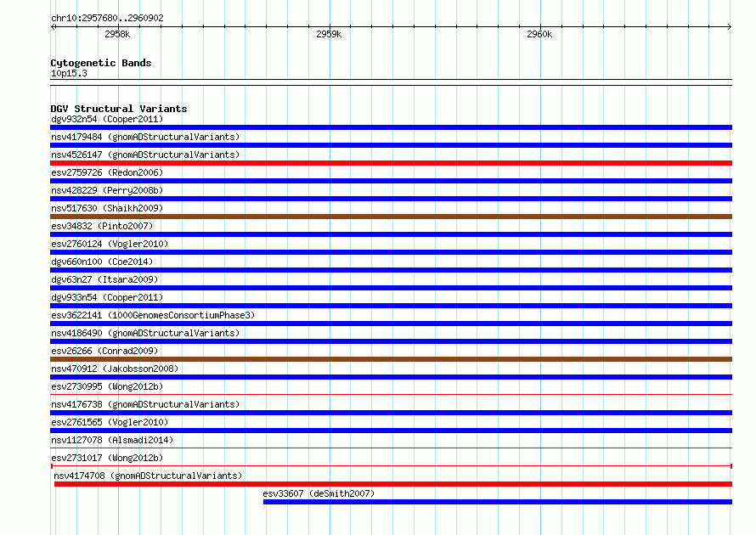The image size is (756, 535).
Task: Select the blue bar under dgv63n27
Action: point(391,288)
